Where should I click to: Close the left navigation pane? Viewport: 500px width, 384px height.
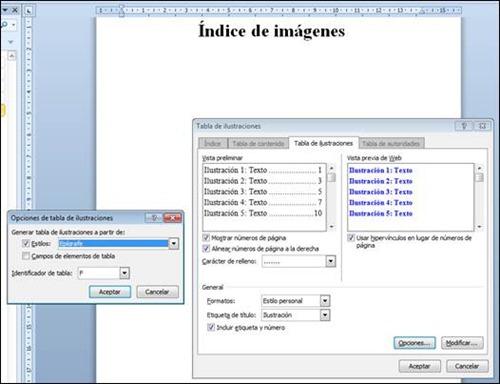point(15,10)
